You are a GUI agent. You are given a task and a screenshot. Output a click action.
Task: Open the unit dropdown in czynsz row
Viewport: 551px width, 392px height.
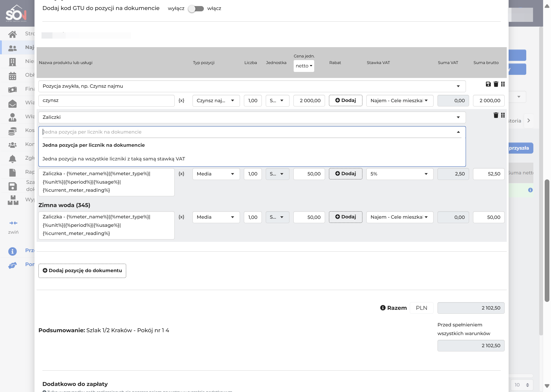[x=277, y=101]
